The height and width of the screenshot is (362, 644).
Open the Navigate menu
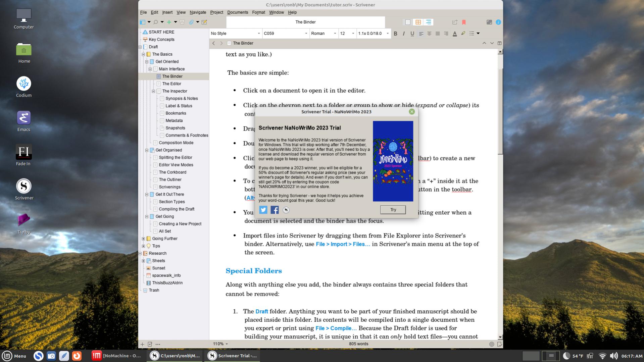coord(198,12)
